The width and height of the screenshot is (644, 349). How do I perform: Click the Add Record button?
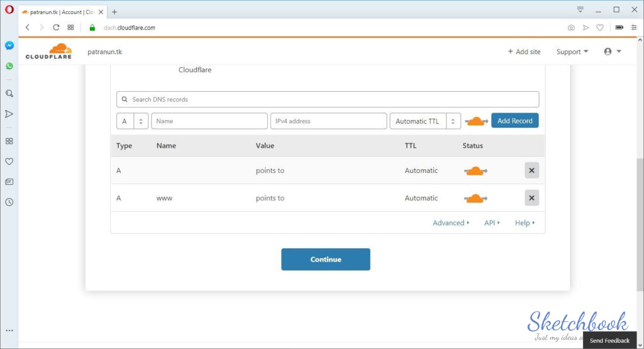tap(514, 121)
